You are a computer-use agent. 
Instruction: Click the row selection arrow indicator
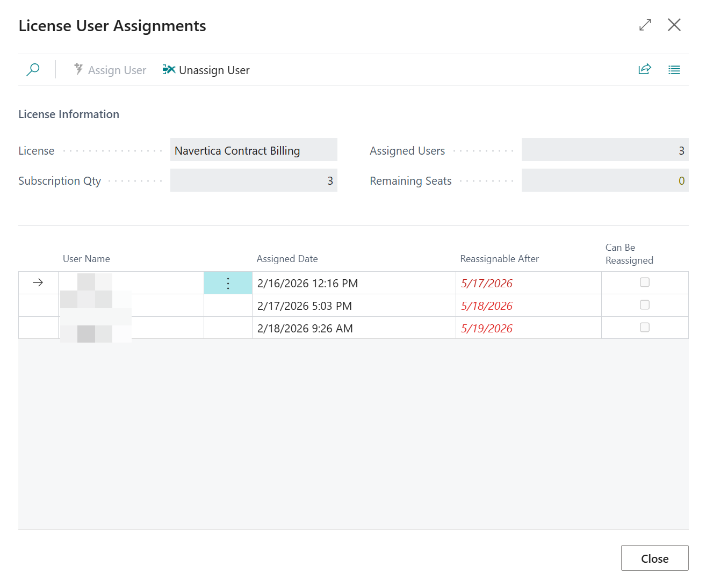coord(38,282)
